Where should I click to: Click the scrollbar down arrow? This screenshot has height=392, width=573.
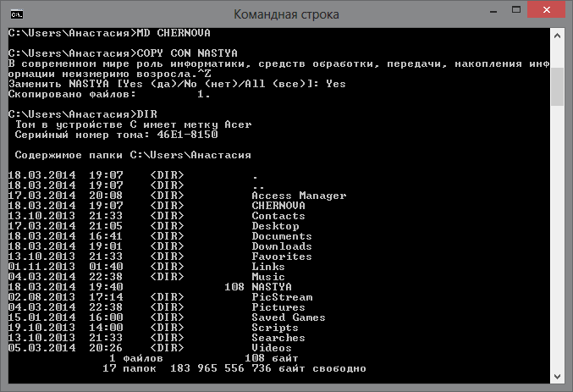(557, 376)
